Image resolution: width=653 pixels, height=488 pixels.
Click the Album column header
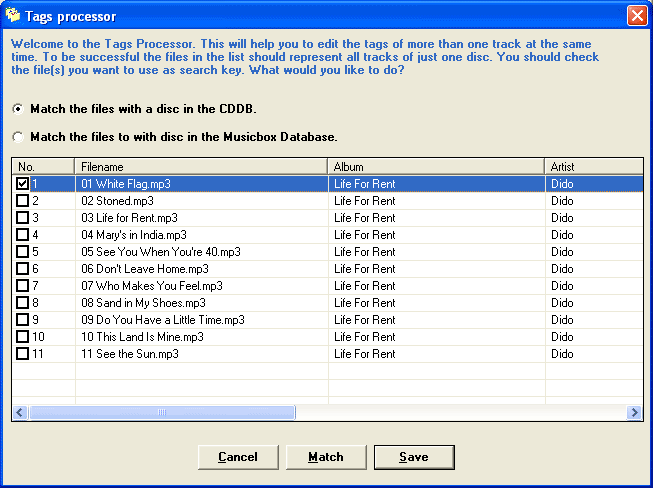pos(436,166)
